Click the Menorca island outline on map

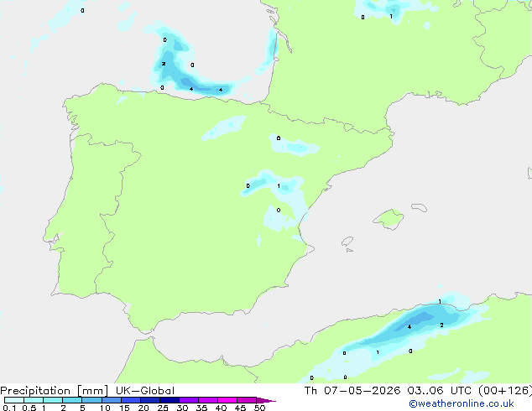(420, 207)
